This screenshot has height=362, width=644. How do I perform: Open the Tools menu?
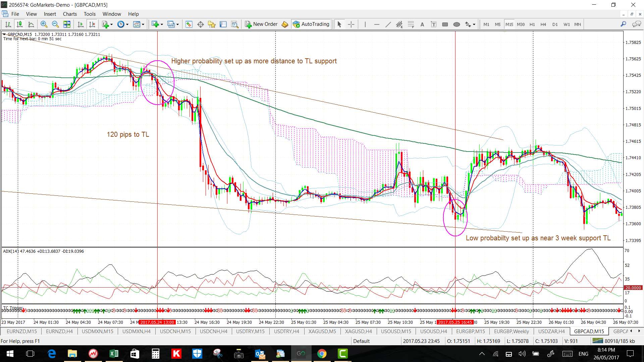coord(90,14)
